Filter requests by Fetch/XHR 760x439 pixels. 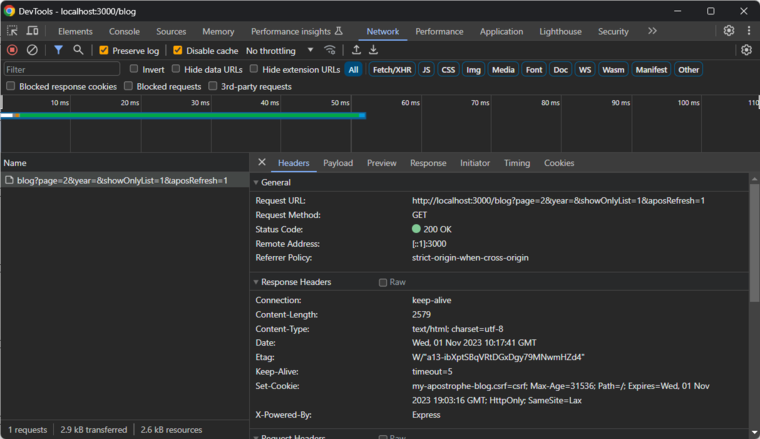(x=392, y=69)
